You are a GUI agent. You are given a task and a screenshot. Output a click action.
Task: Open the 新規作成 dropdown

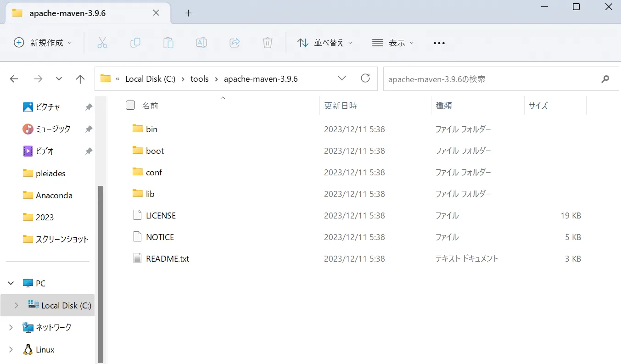click(43, 43)
